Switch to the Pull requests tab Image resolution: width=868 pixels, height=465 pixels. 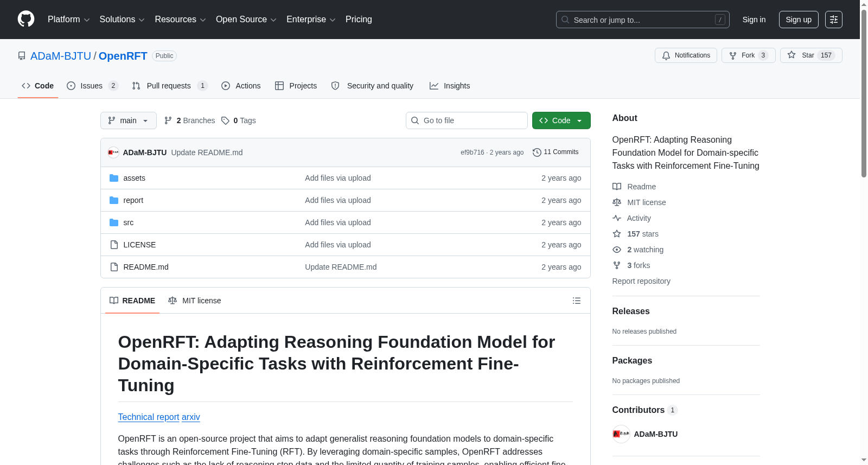pos(170,86)
